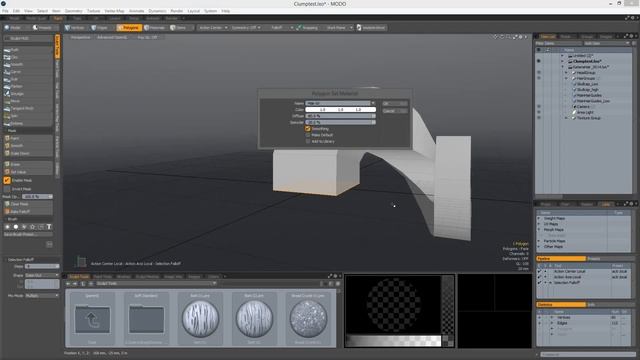The width and height of the screenshot is (640, 360).
Task: Open the falloff Shape dropdown
Action: coord(42,276)
